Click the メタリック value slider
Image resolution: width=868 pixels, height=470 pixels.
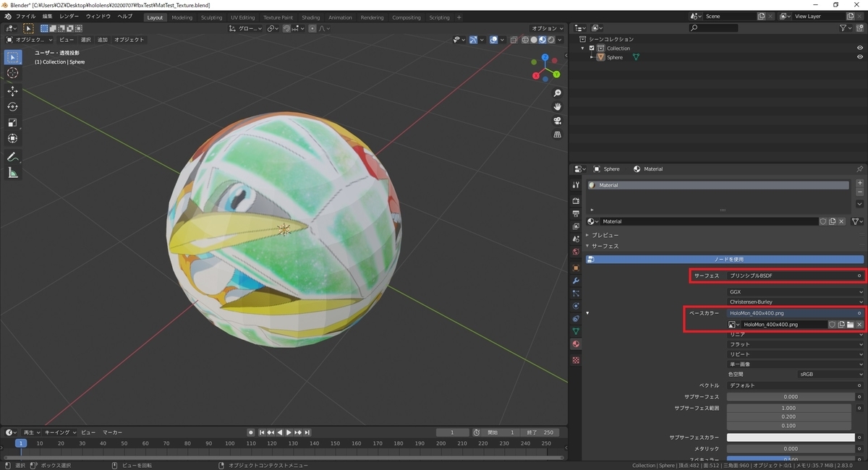[x=791, y=449]
